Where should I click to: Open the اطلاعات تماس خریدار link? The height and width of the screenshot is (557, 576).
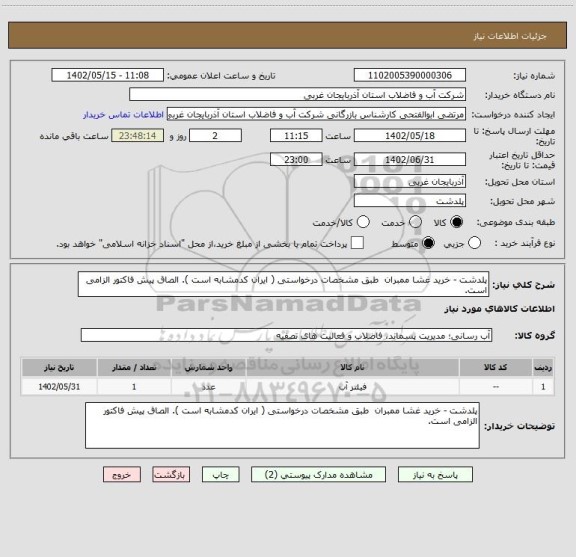pyautogui.click(x=123, y=115)
